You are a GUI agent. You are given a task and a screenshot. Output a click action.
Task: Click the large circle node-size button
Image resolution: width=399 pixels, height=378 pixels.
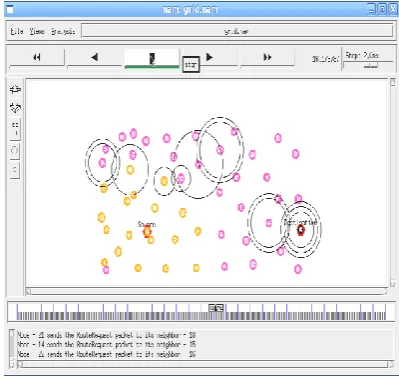(x=15, y=151)
